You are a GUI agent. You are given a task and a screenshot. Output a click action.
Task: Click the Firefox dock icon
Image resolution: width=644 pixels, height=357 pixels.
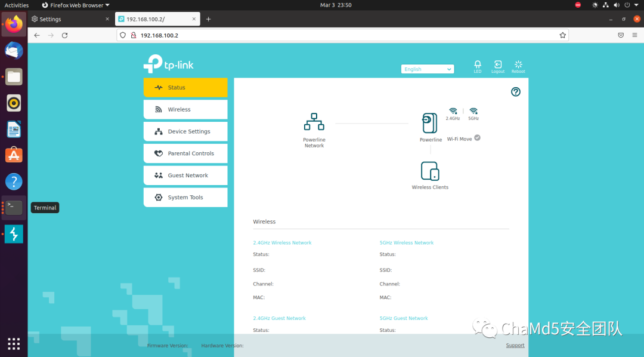click(x=14, y=24)
